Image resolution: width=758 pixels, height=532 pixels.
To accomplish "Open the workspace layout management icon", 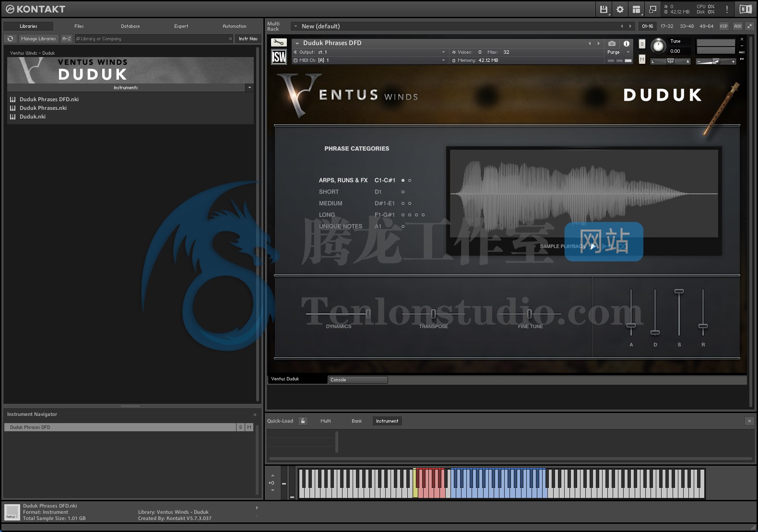I will pos(636,9).
